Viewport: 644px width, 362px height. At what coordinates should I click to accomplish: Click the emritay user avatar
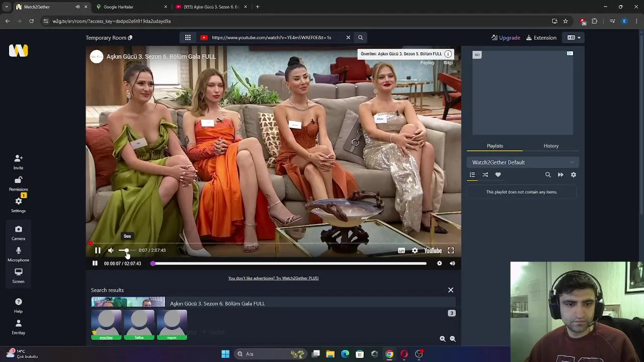pyautogui.click(x=106, y=325)
